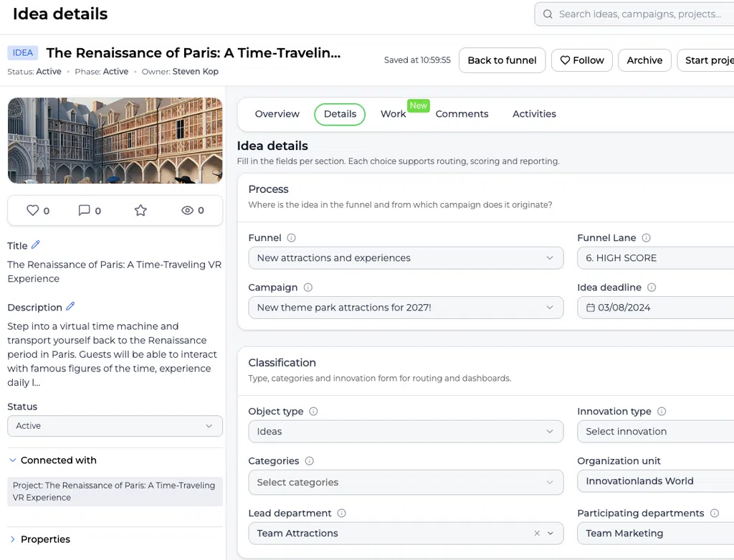This screenshot has width=734, height=560.
Task: Click the search magnifier icon
Action: coord(548,14)
